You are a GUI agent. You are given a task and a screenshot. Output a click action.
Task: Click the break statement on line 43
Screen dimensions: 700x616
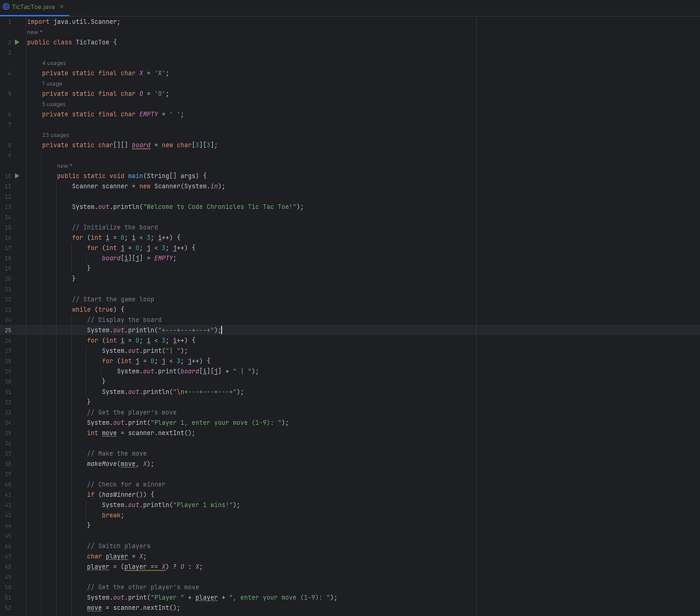click(x=113, y=515)
